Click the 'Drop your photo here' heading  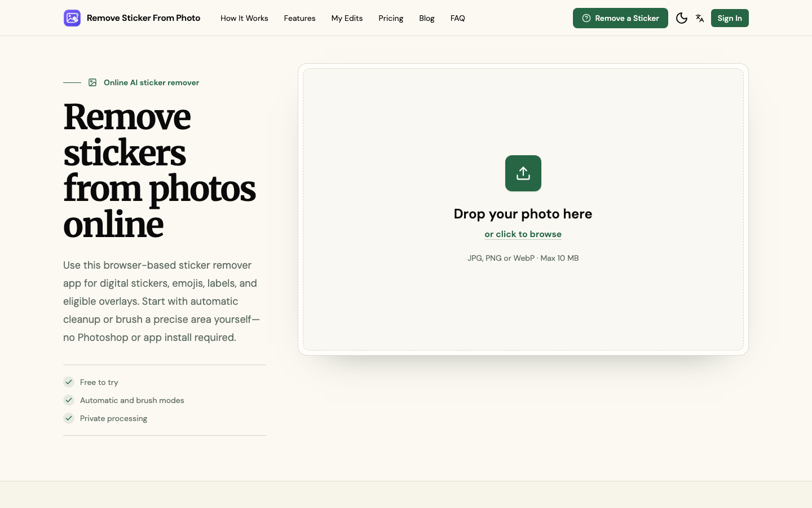(x=523, y=214)
